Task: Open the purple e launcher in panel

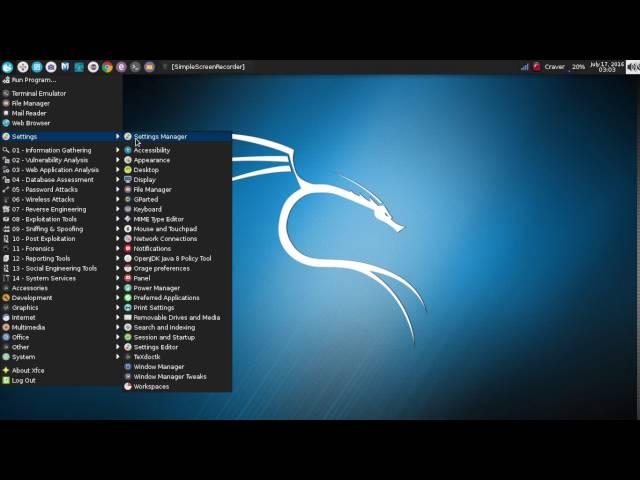Action: tap(121, 67)
